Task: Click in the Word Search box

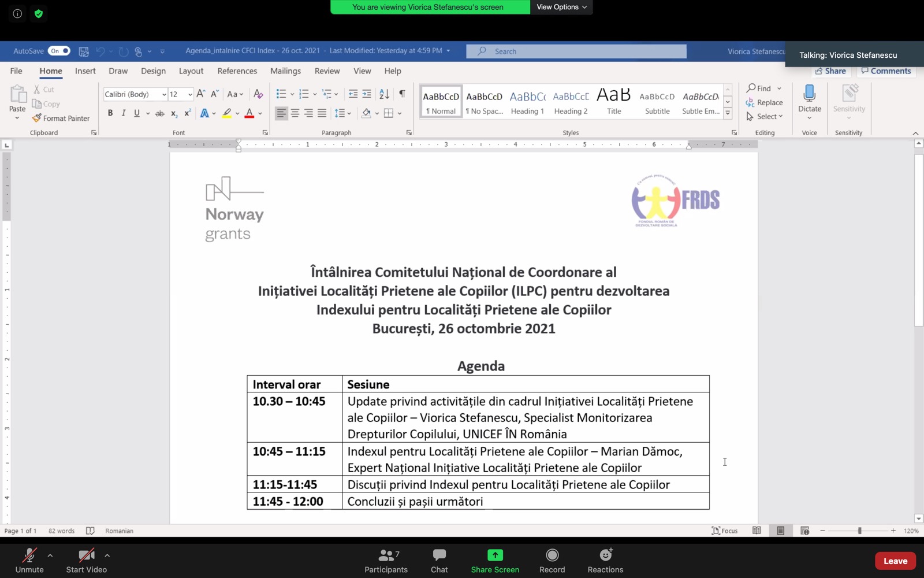Action: coord(576,51)
